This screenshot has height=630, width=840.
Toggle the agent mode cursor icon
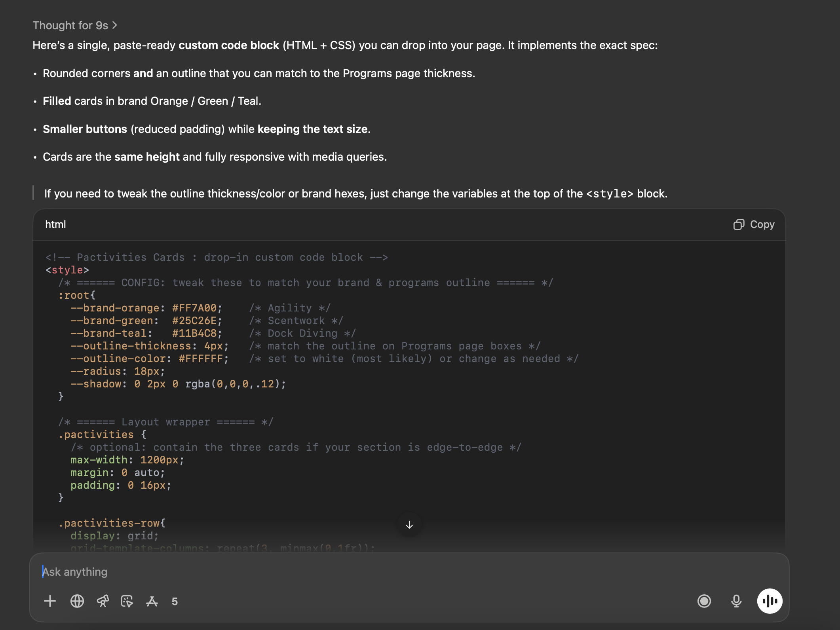[x=127, y=601]
